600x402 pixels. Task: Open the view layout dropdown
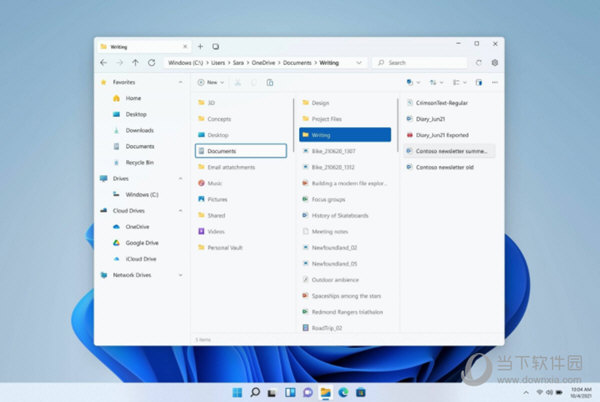[x=460, y=83]
